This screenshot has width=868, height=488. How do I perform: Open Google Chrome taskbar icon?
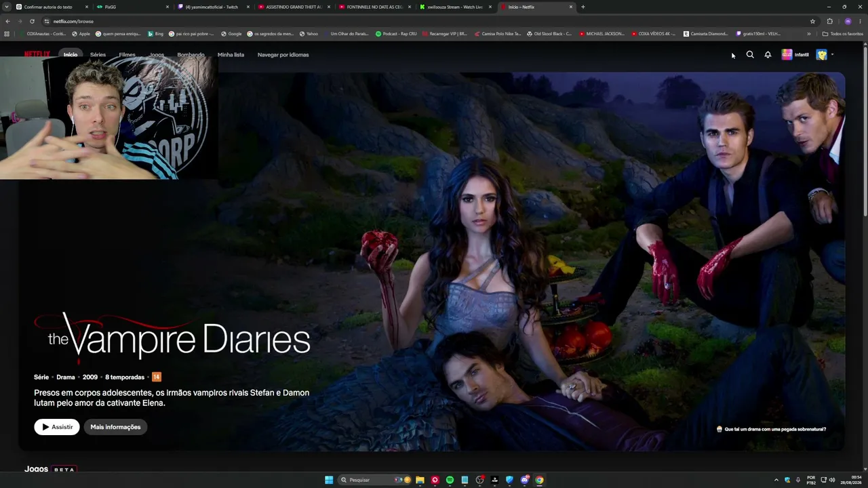(539, 480)
